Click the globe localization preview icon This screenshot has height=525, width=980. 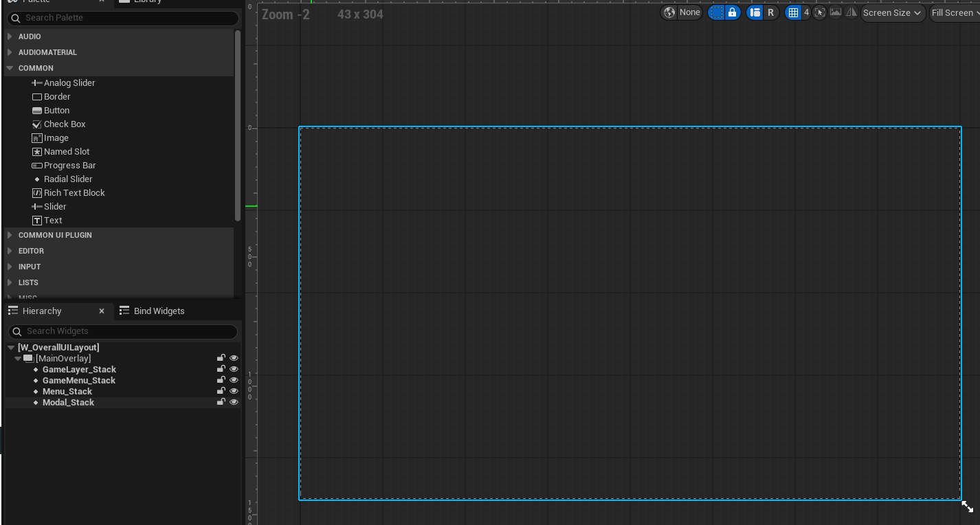point(669,12)
